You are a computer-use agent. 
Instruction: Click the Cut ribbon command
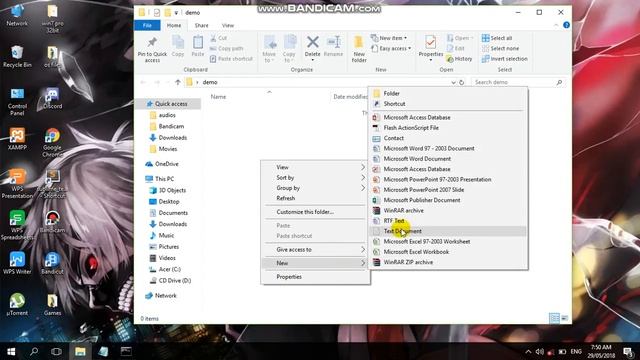(218, 38)
